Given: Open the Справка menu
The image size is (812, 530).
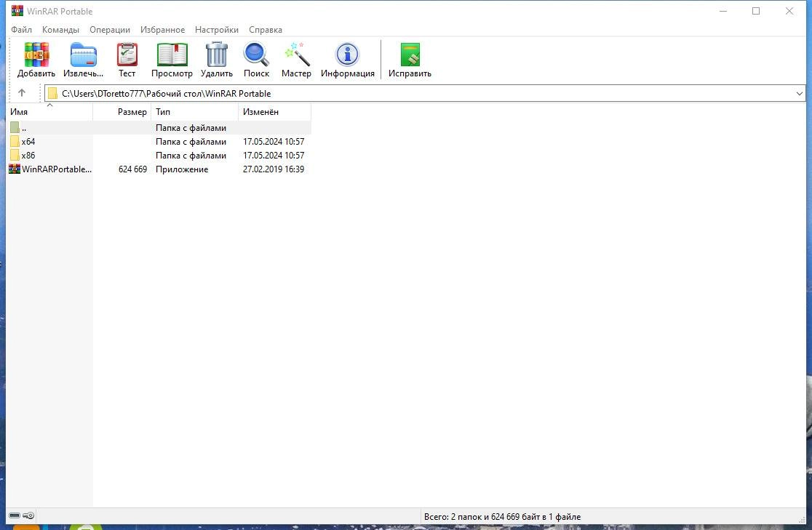Looking at the screenshot, I should pos(265,30).
